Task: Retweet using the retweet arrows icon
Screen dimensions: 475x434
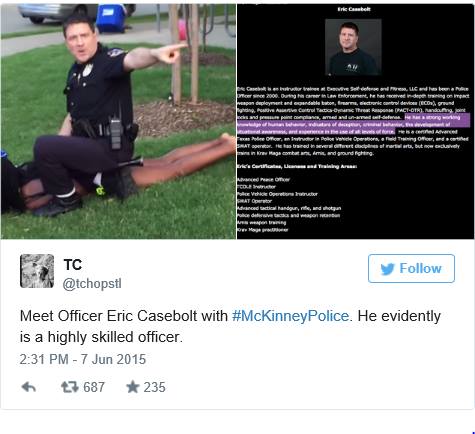Action: pyautogui.click(x=69, y=387)
